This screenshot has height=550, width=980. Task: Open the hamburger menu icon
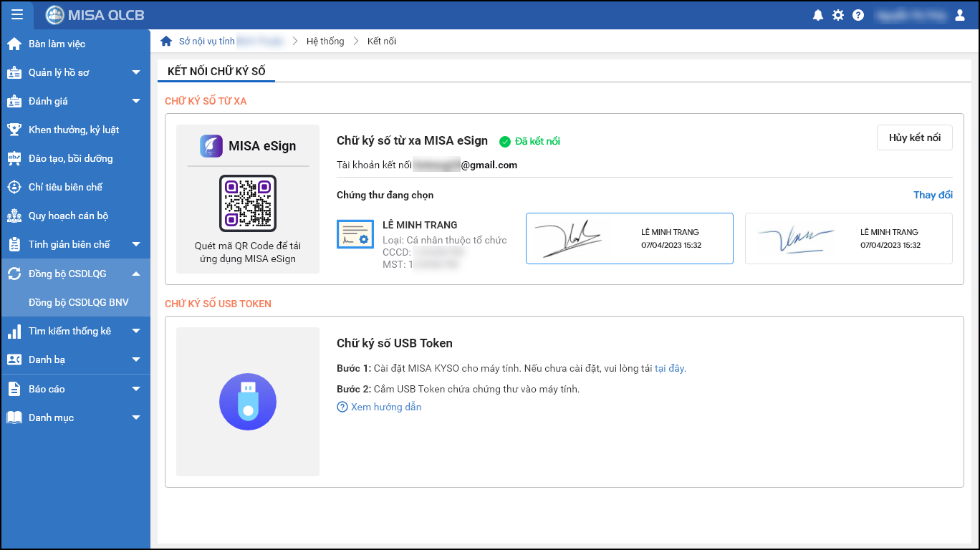(17, 14)
